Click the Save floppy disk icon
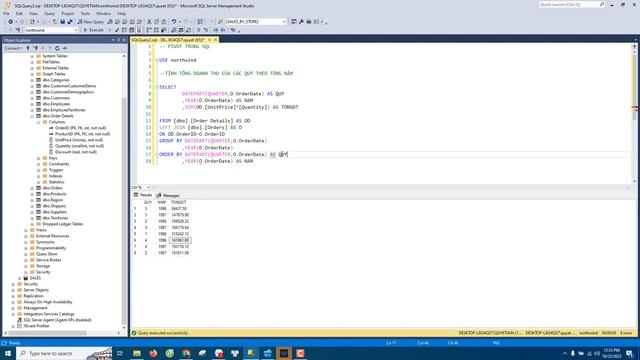 tap(62, 22)
